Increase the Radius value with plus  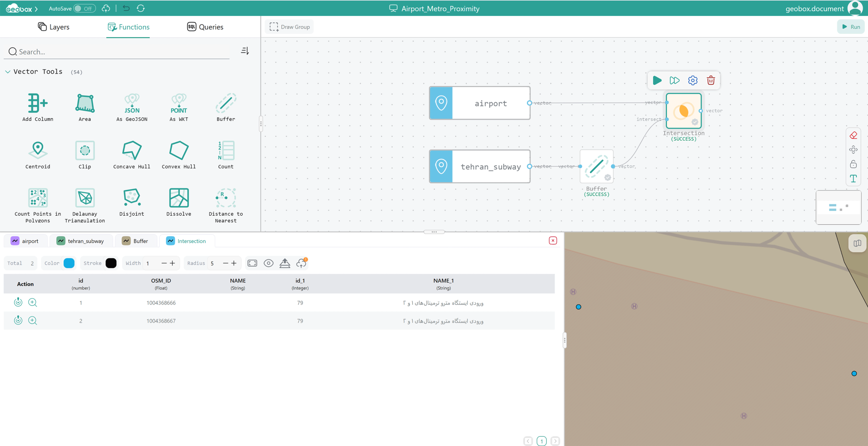[x=234, y=263]
